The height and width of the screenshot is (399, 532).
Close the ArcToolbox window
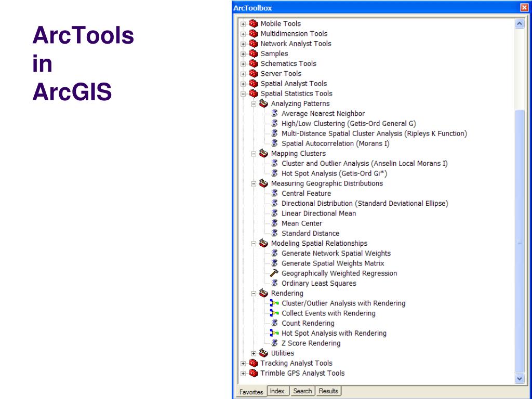(525, 7)
